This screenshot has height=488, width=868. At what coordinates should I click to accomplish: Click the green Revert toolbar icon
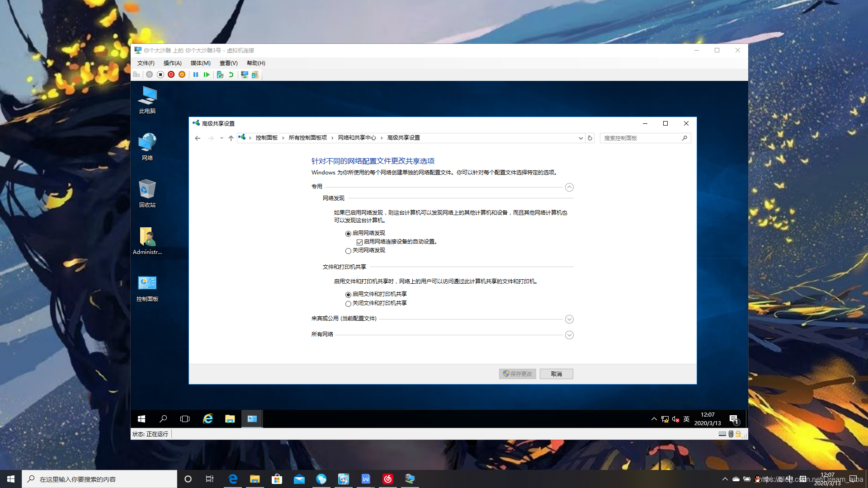click(231, 75)
